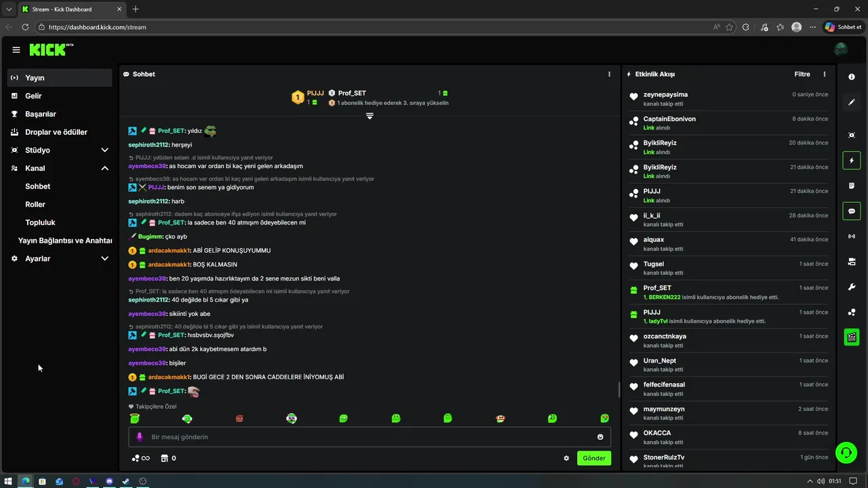868x488 pixels.
Task: Open the emoji picker in the message box
Action: 600,437
